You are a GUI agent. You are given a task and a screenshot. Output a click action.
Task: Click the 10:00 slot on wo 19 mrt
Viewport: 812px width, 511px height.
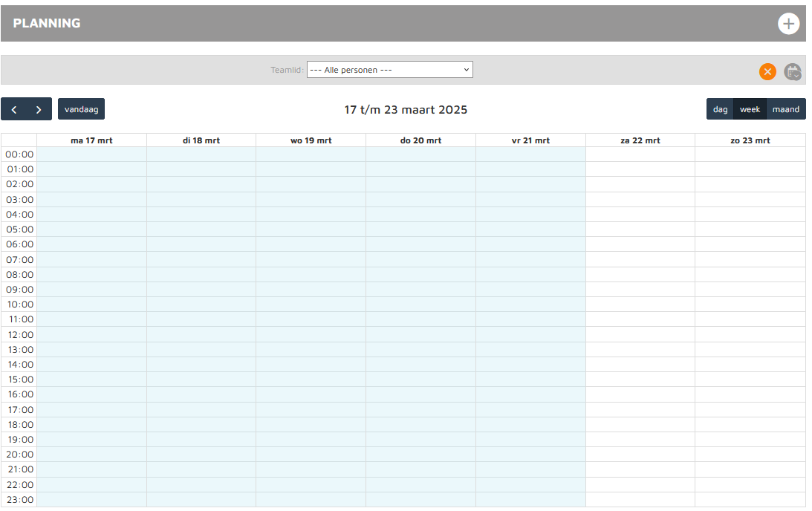311,305
